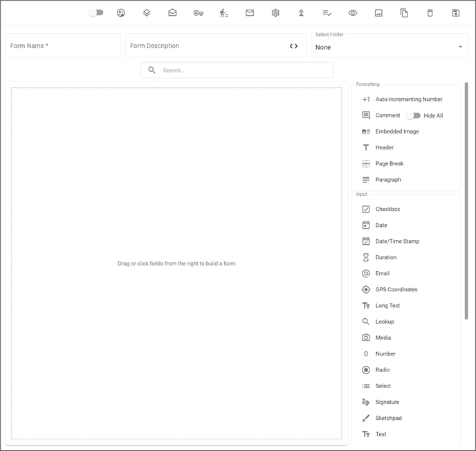Image resolution: width=476 pixels, height=451 pixels.
Task: Copy the form using the duplicate icon
Action: (404, 13)
